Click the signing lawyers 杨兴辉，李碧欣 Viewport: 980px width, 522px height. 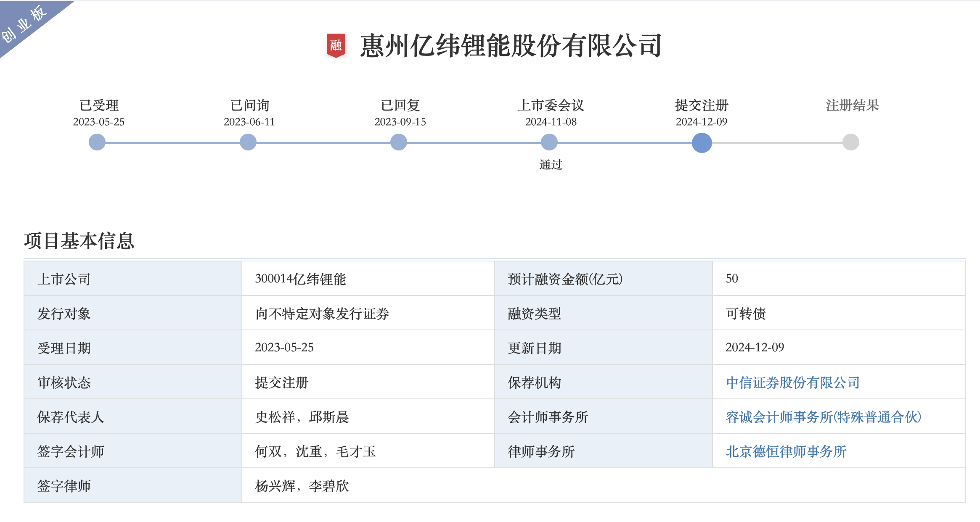coord(302,486)
